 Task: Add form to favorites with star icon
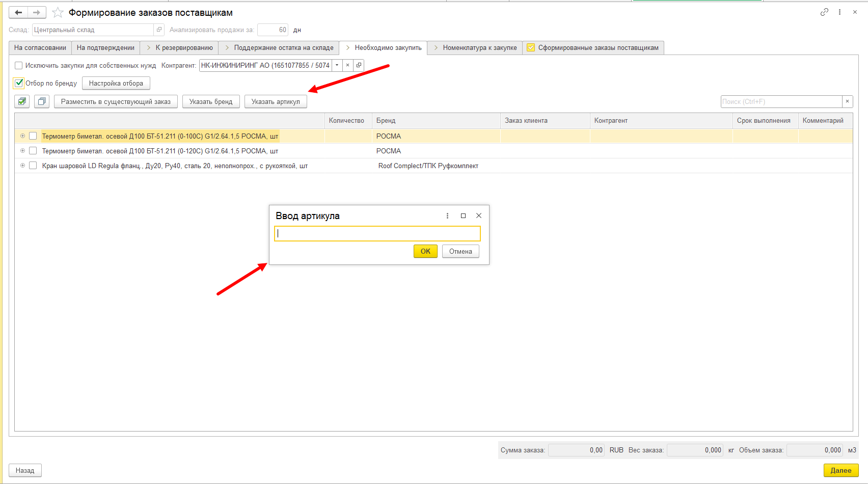(x=58, y=12)
